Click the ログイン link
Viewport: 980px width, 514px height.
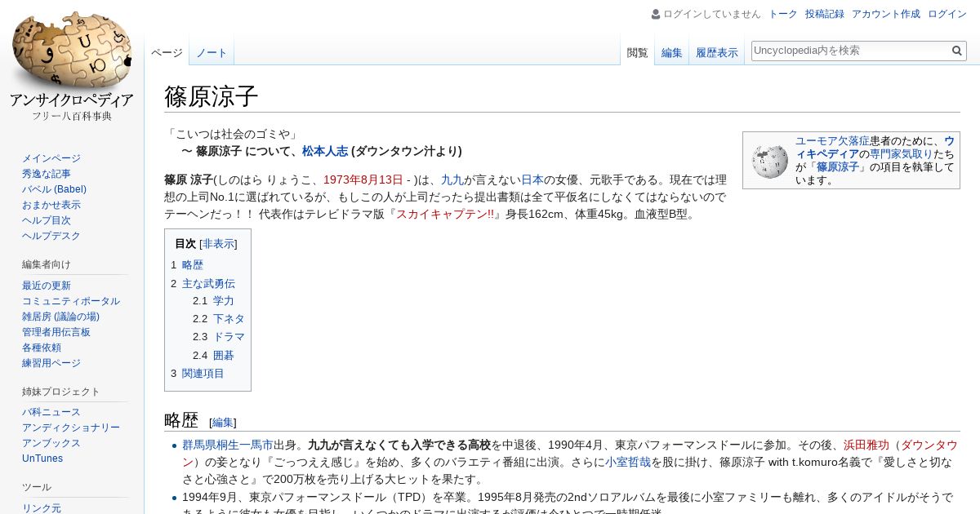(x=947, y=14)
